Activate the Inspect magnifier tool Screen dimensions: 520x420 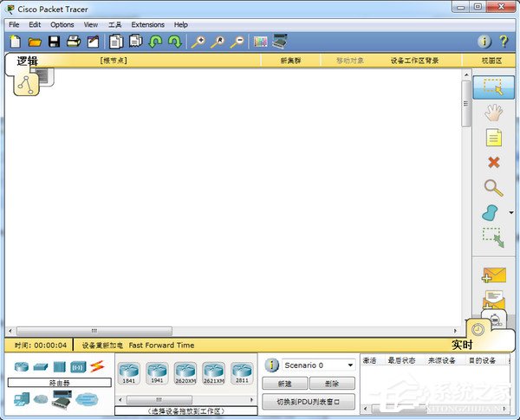(493, 187)
